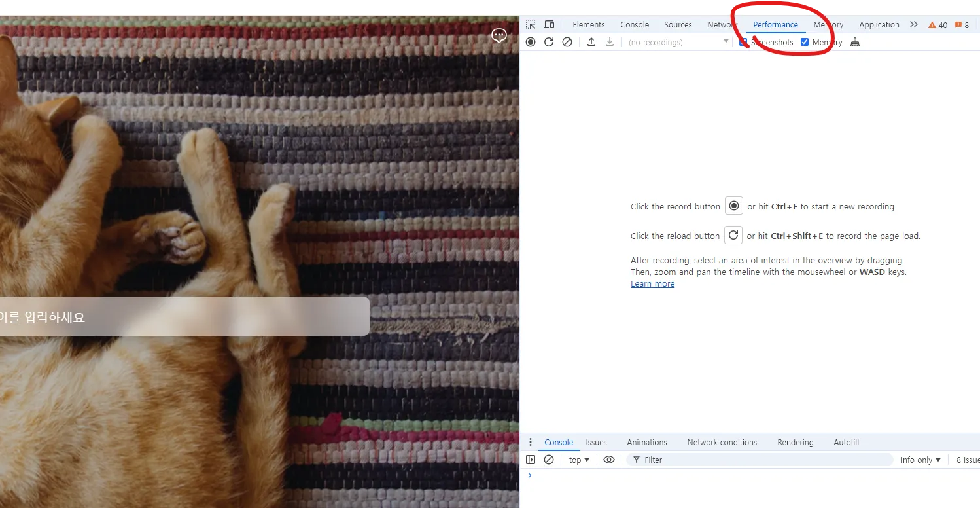
Task: Collect garbage with the broom icon
Action: [x=855, y=42]
